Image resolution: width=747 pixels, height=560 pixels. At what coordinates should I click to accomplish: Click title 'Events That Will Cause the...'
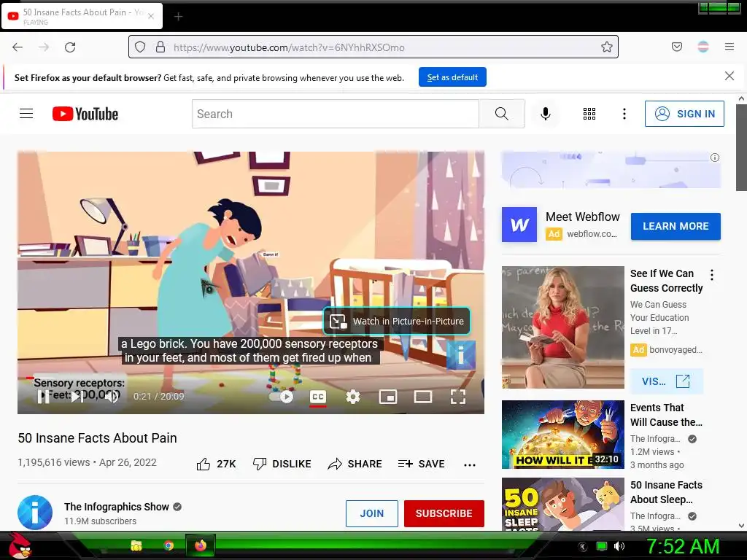pos(666,415)
